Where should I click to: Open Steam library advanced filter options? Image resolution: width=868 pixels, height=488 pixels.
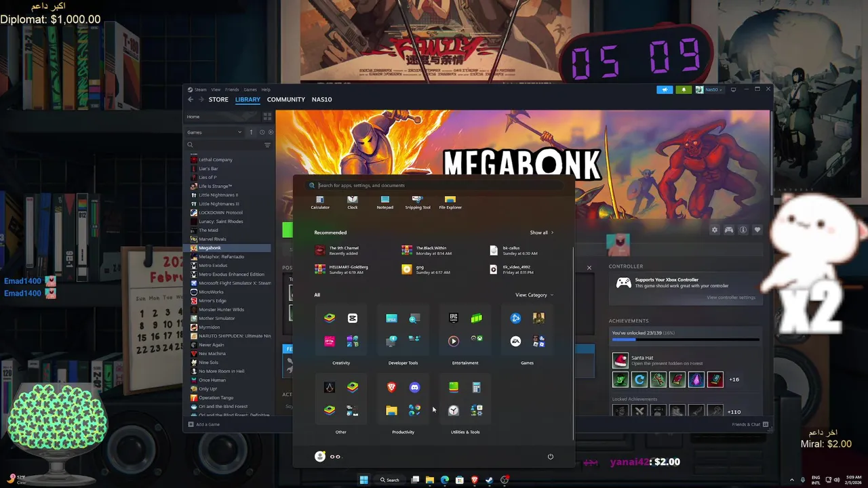267,145
